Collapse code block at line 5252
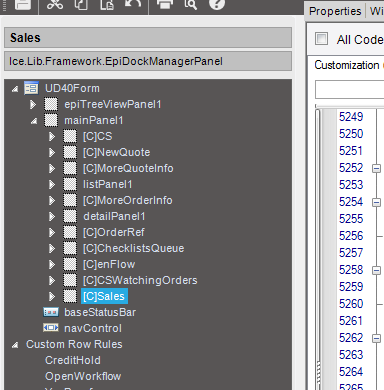Image resolution: width=384 pixels, height=390 pixels. click(376, 168)
